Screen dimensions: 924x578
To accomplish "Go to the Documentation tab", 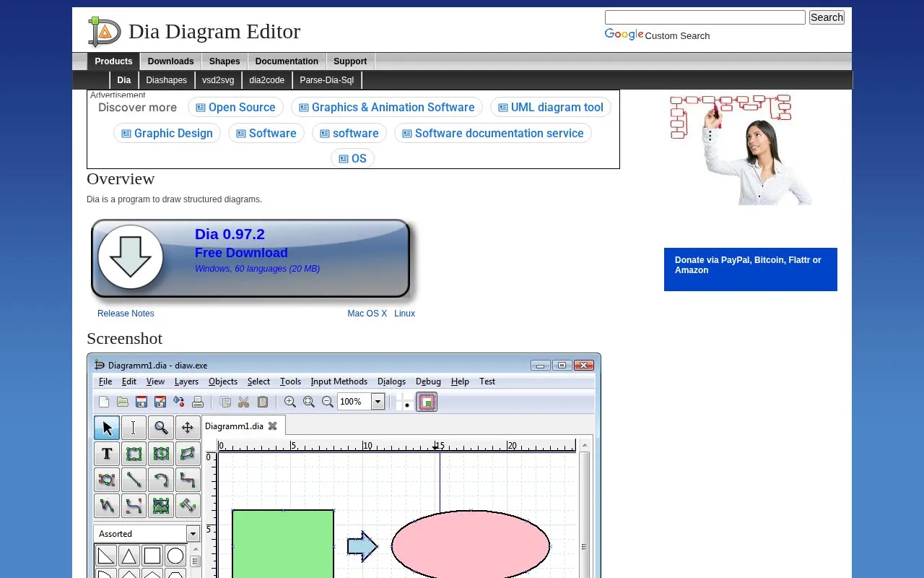I will pos(287,61).
